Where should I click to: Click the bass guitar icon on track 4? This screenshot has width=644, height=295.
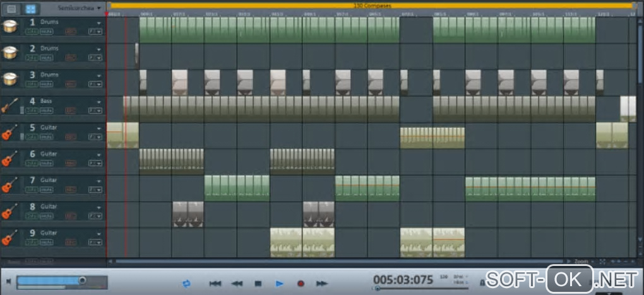[9, 105]
